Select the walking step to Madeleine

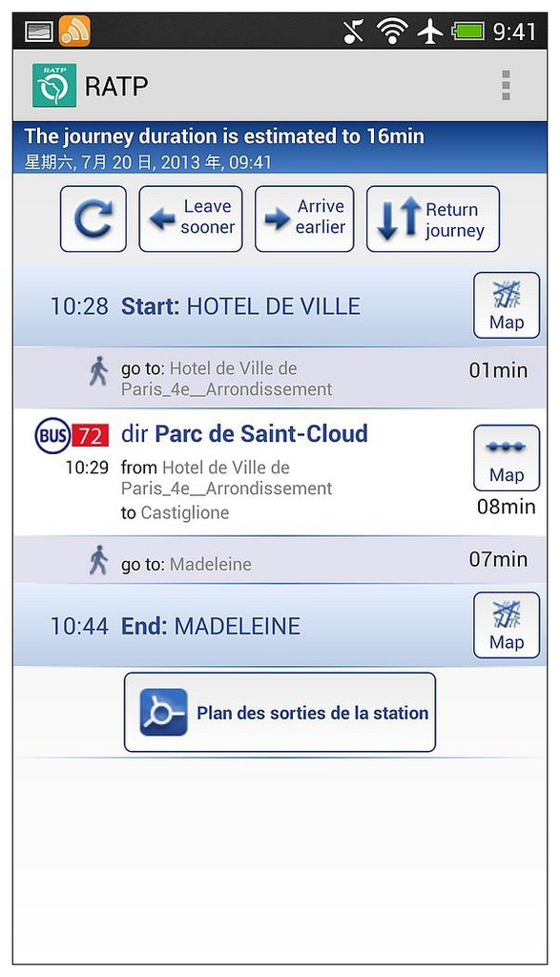coord(280,560)
